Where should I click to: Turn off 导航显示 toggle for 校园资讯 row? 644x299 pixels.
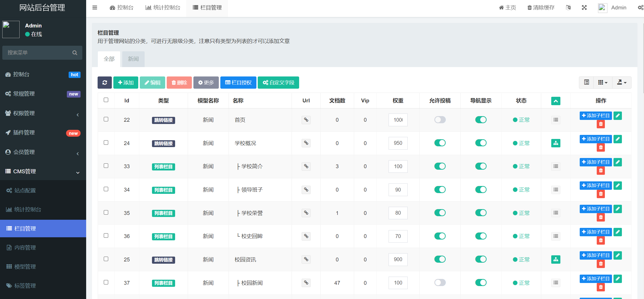click(481, 259)
